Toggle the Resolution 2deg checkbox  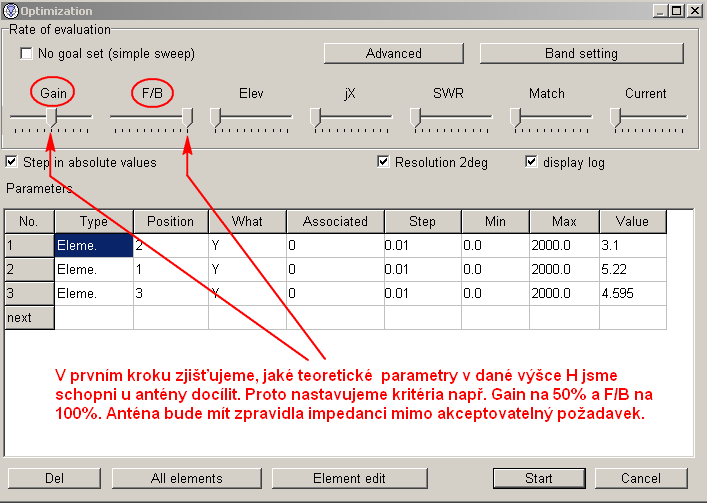pos(383,162)
